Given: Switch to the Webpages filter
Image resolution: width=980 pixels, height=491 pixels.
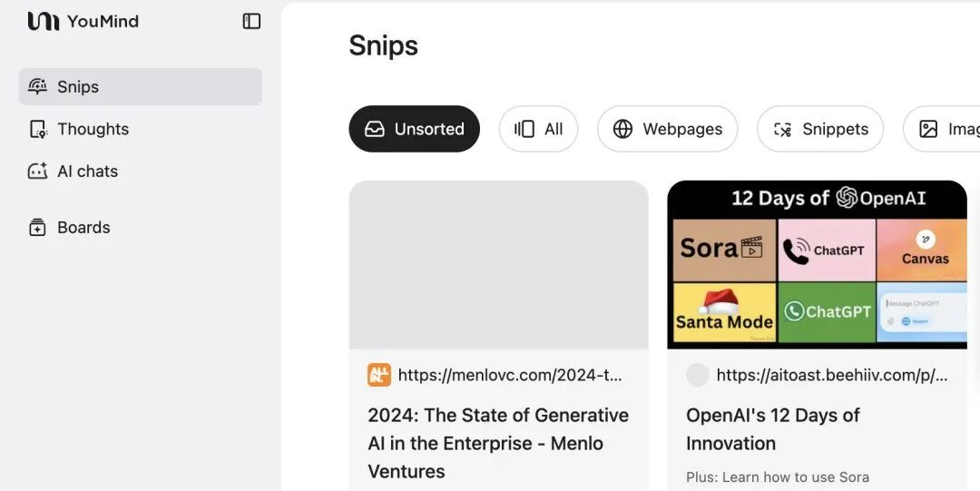Looking at the screenshot, I should tap(668, 129).
